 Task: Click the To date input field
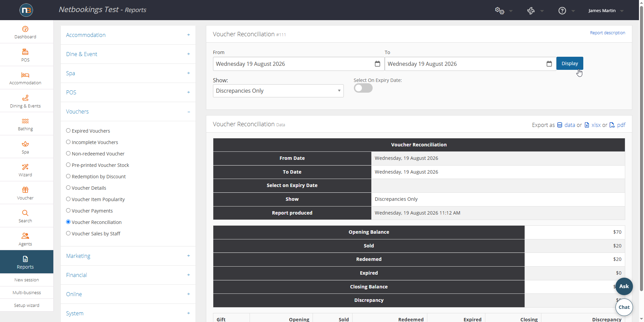[x=470, y=64]
